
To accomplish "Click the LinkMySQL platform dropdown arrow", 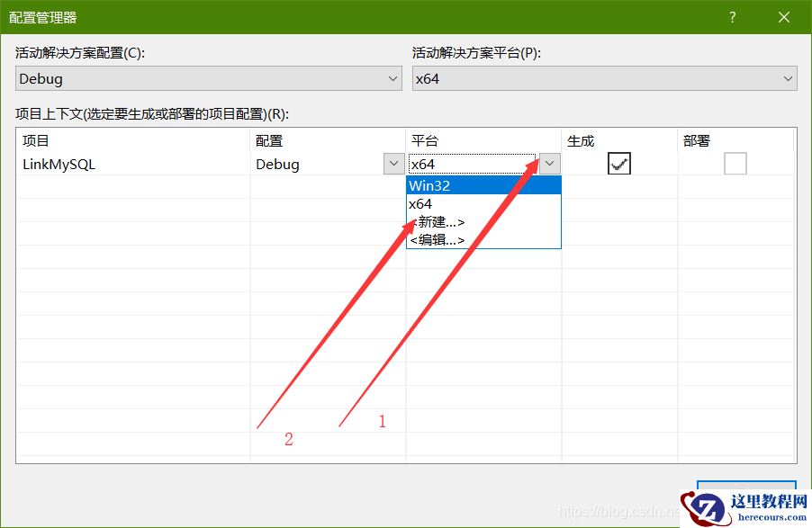I will (x=549, y=164).
